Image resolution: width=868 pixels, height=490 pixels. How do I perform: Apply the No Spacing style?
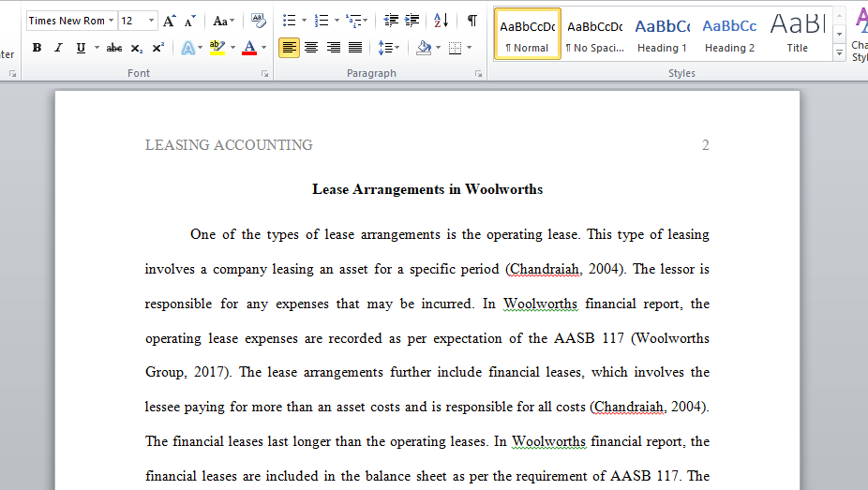595,35
